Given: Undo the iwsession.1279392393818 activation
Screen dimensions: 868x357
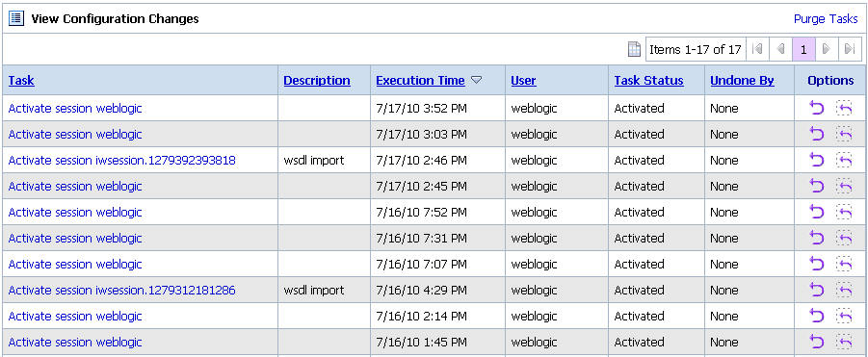Looking at the screenshot, I should (x=817, y=161).
